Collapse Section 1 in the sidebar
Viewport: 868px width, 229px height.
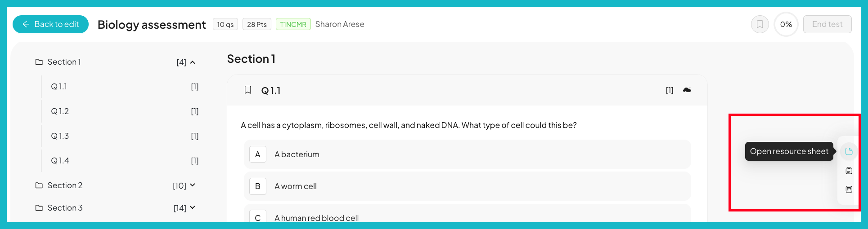tap(193, 62)
